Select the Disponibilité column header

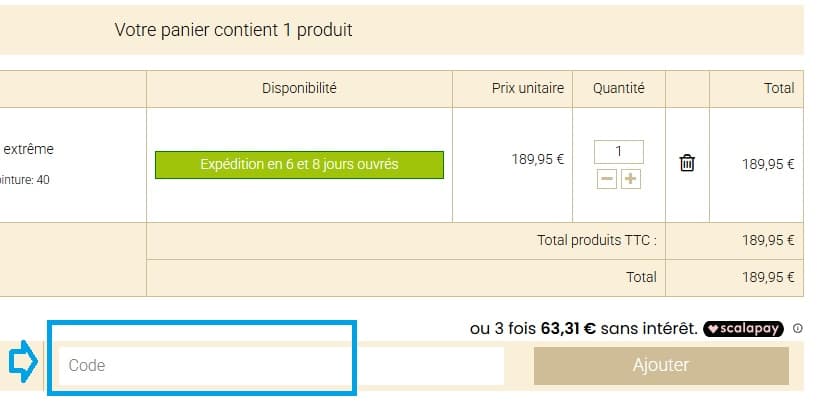pos(299,88)
